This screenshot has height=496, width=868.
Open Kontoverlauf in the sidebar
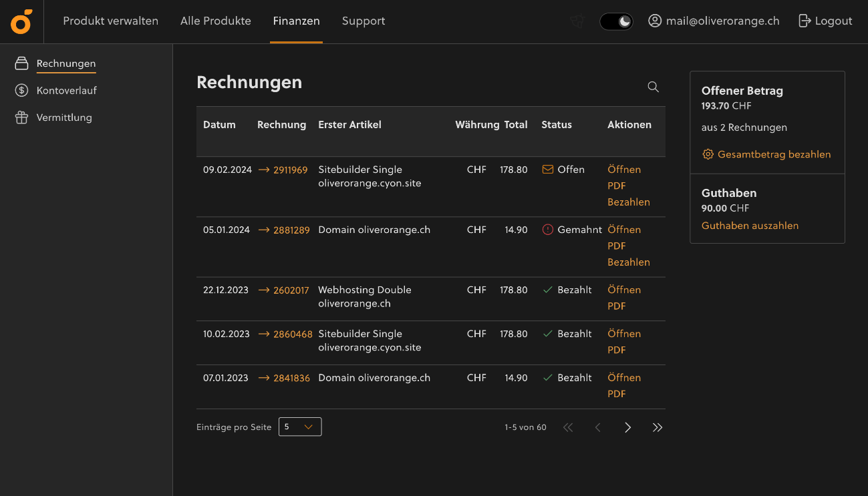67,90
